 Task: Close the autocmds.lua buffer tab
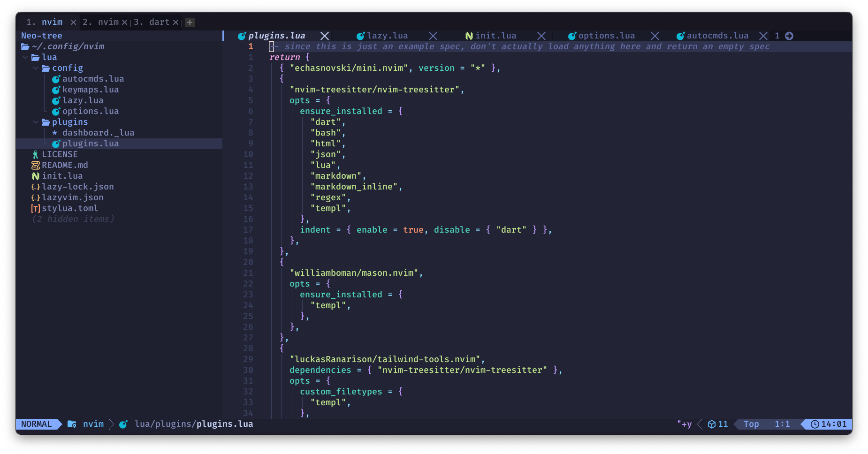(763, 36)
